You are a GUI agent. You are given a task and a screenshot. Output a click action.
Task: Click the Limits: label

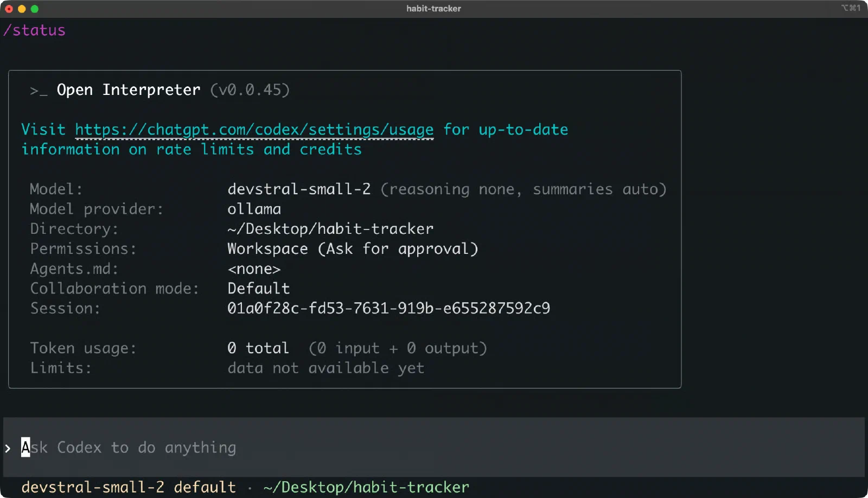pyautogui.click(x=61, y=368)
